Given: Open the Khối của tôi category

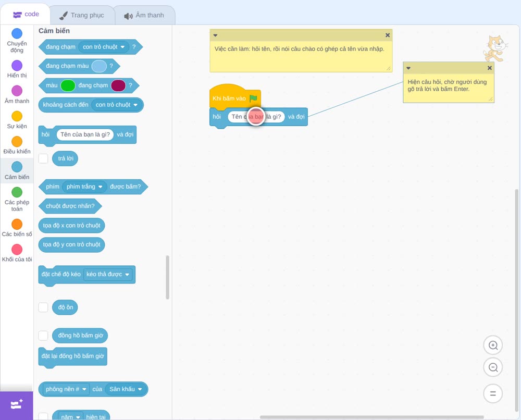Looking at the screenshot, I should click(17, 253).
